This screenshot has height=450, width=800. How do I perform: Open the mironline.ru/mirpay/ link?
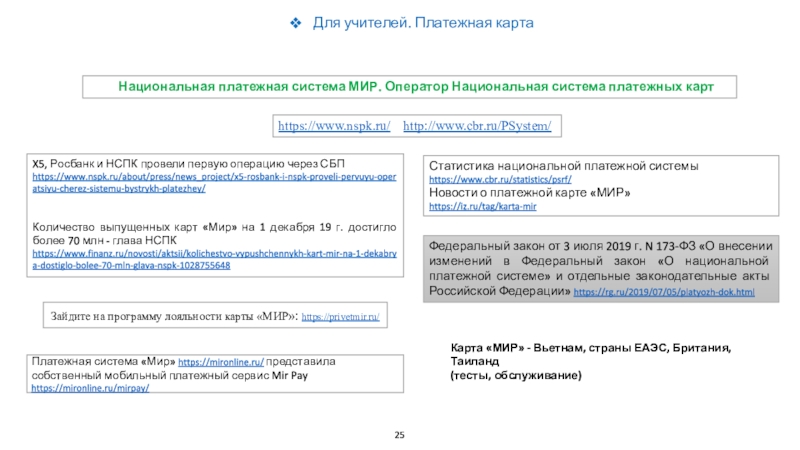point(90,388)
